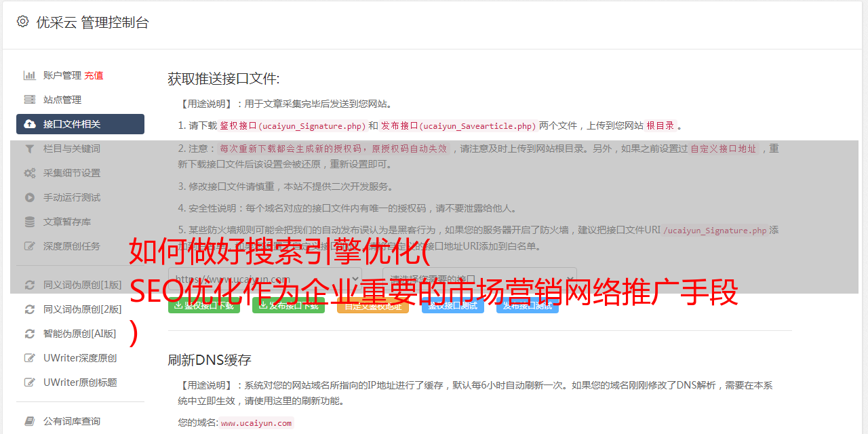Image resolution: width=868 pixels, height=434 pixels.
Task: Select the 获取推送接口文件 heading
Action: tap(224, 79)
